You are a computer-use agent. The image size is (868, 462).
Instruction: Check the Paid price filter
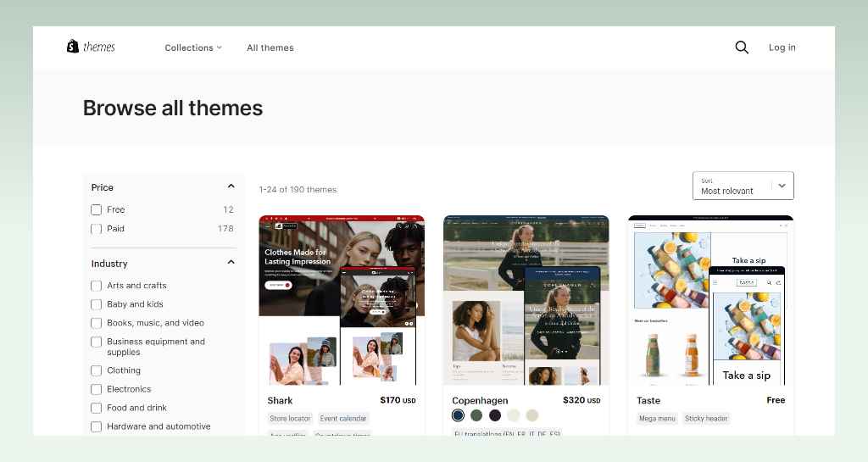coord(97,229)
